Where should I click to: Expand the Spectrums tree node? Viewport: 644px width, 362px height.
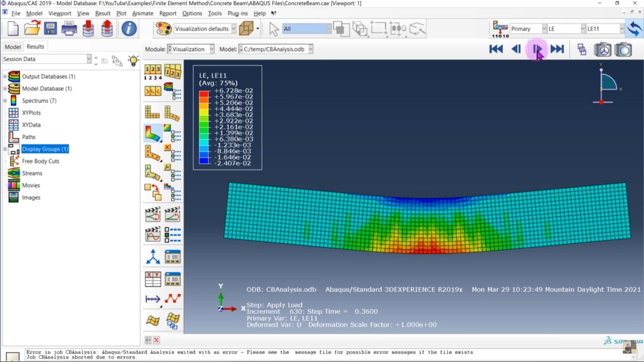pyautogui.click(x=5, y=100)
